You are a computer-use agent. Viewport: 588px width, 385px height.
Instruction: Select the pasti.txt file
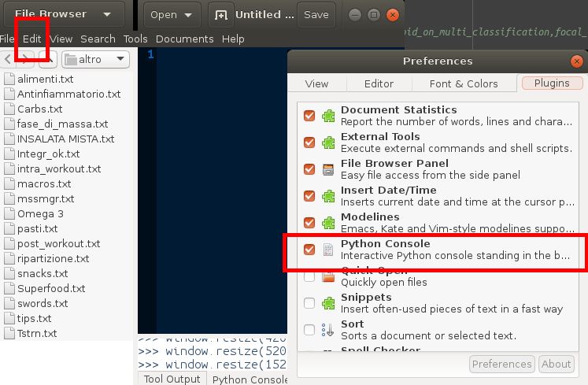click(x=38, y=228)
